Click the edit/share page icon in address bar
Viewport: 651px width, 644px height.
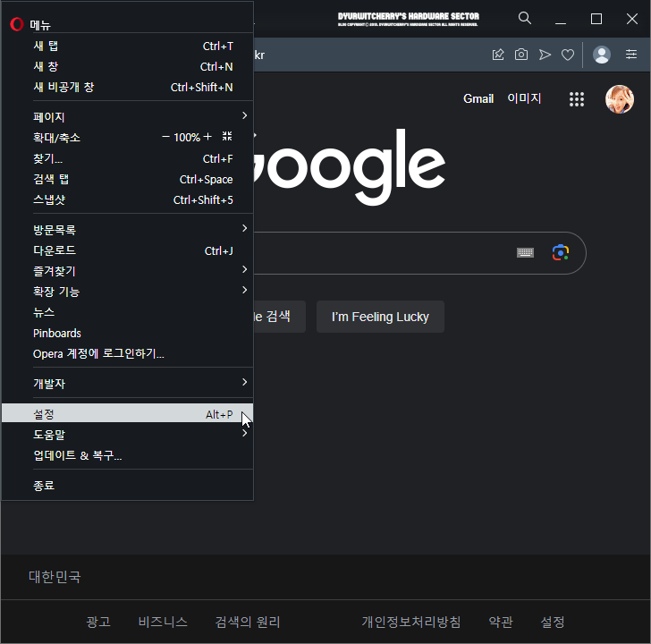(498, 55)
